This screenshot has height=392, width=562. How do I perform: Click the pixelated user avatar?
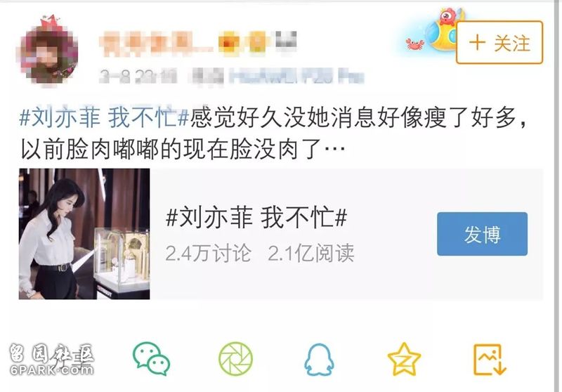tap(49, 52)
